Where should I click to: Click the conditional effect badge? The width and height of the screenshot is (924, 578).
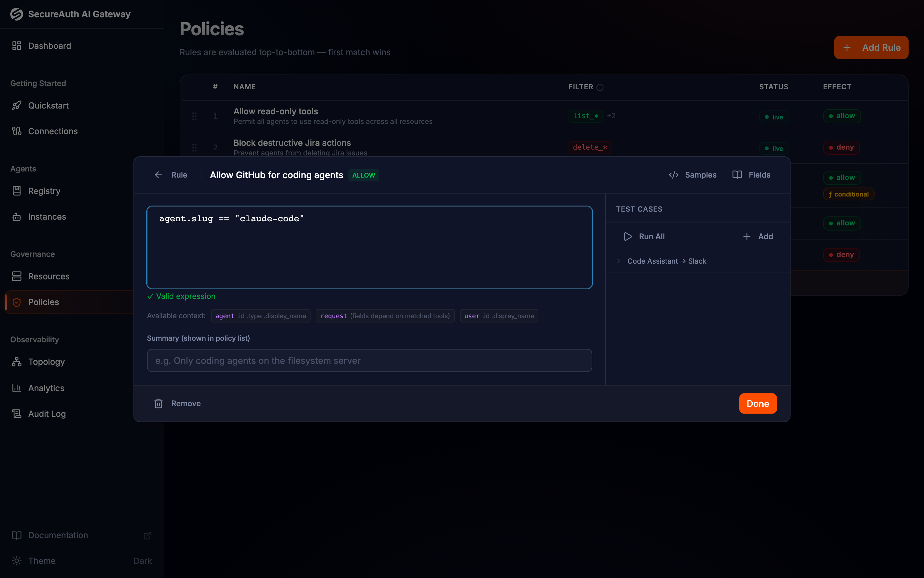849,194
